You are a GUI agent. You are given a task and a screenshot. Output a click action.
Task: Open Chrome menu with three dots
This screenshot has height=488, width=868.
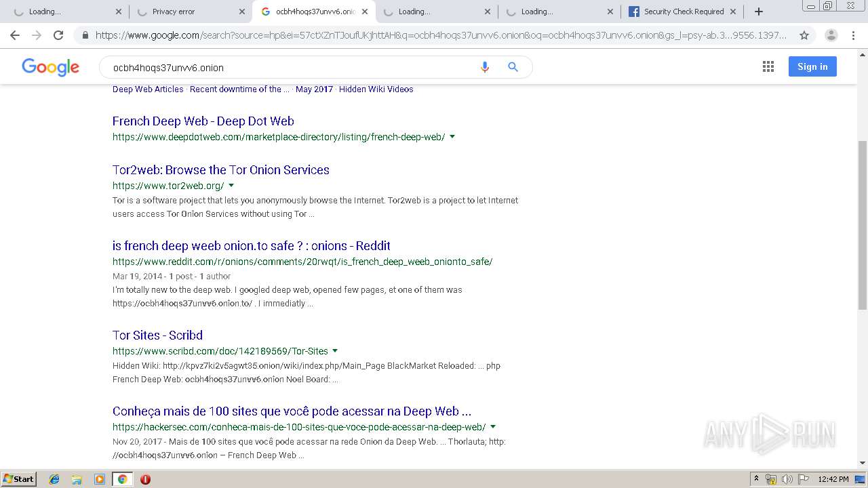854,35
